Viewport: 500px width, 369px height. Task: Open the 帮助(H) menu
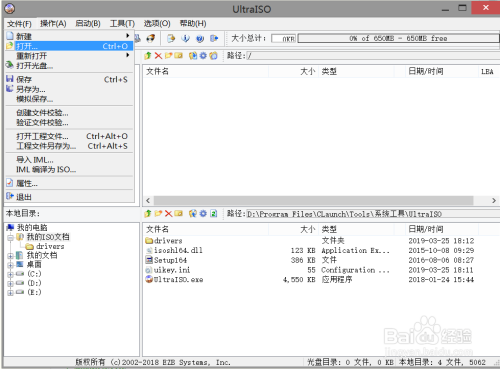click(193, 24)
